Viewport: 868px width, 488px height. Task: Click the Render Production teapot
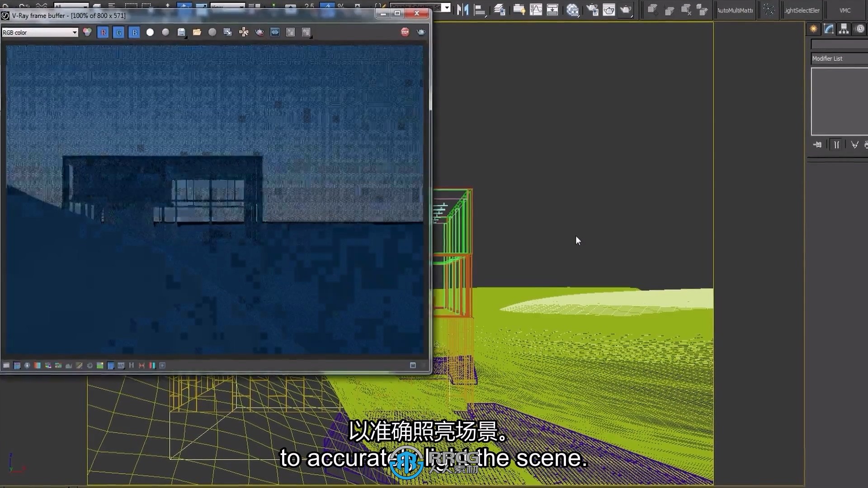click(x=626, y=9)
